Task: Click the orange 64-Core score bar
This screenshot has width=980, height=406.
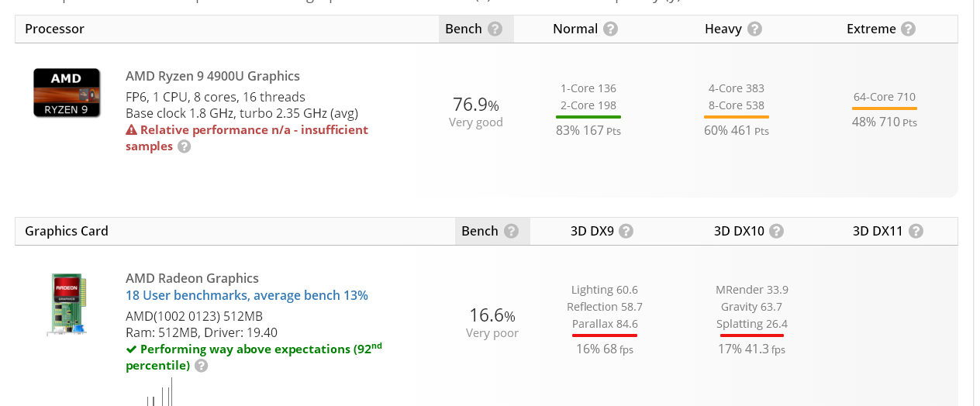Action: [885, 108]
